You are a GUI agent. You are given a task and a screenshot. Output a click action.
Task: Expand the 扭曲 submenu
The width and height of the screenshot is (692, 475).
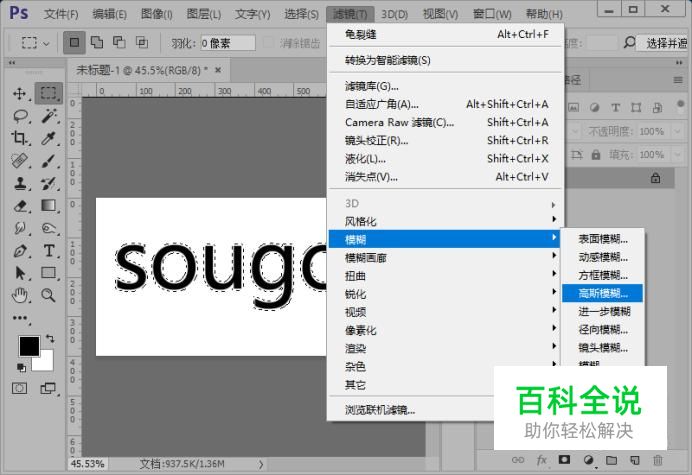446,275
